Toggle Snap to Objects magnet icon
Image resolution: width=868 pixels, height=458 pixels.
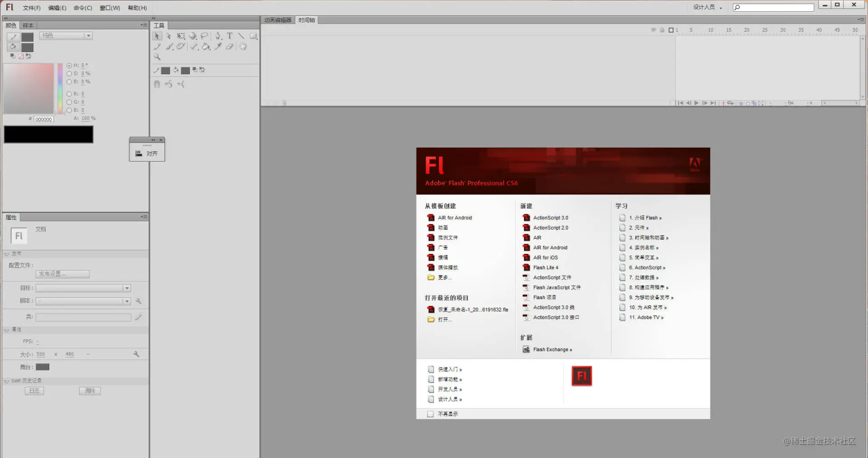[157, 84]
